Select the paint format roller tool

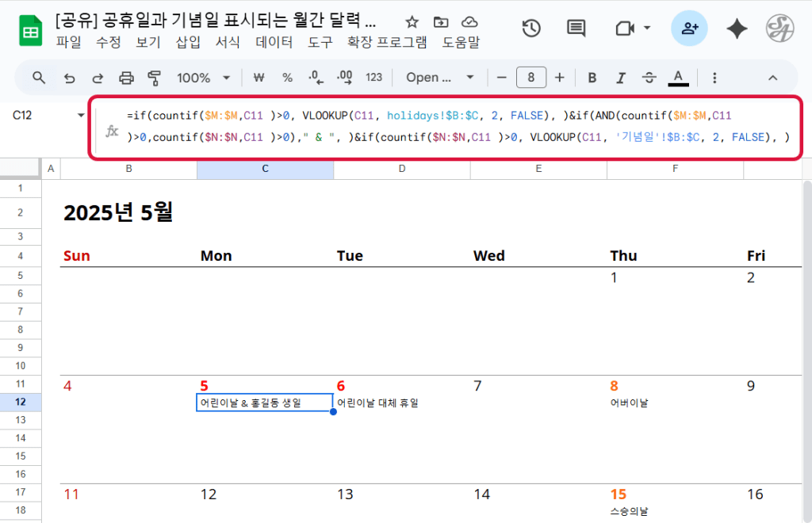point(155,78)
